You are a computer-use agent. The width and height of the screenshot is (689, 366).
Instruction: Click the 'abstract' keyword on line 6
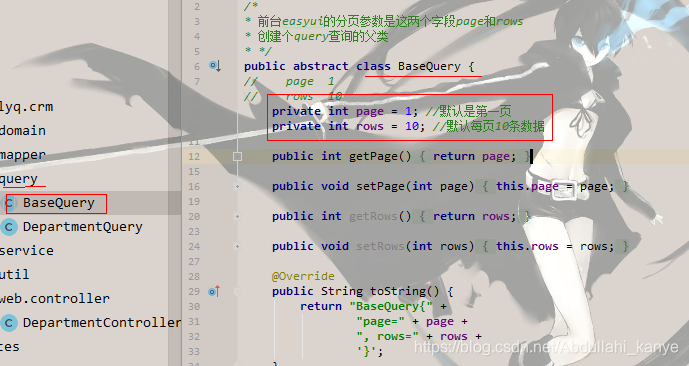click(x=320, y=66)
